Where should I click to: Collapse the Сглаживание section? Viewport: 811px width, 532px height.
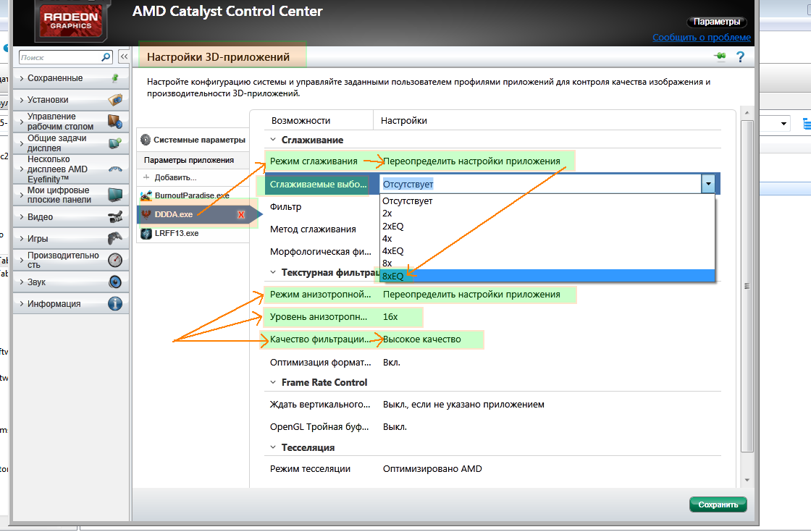click(274, 140)
